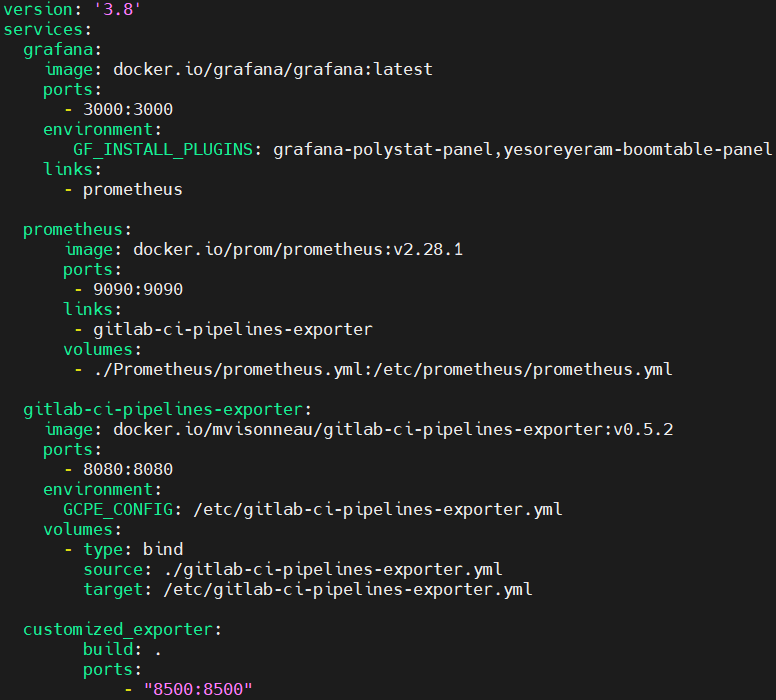Click GCPE_CONFIG value /etc/gitlab-ci-pipelines-exporter.yml
The width and height of the screenshot is (776, 700).
pyautogui.click(x=378, y=509)
